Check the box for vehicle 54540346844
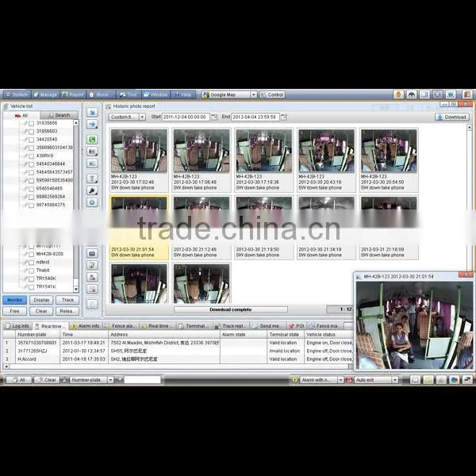476x476 pixels. pos(31,164)
